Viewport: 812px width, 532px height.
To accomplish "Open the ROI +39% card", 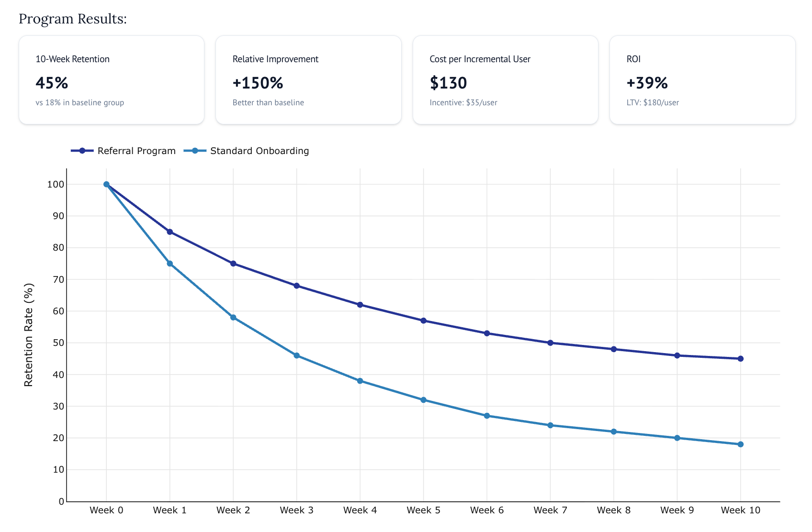I will tap(702, 80).
